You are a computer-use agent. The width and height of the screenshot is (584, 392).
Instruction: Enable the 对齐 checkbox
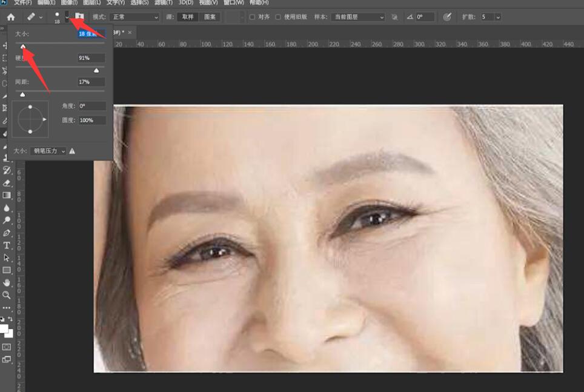(x=252, y=17)
